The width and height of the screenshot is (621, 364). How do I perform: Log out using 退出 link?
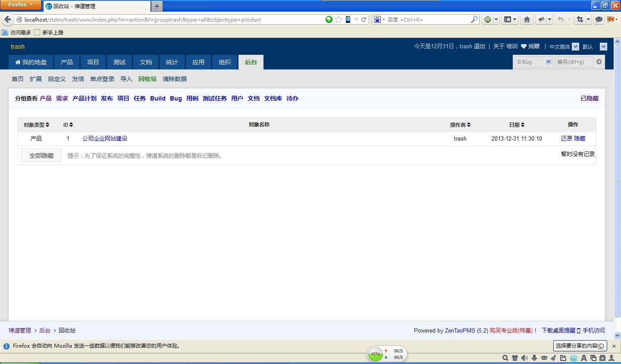479,46
